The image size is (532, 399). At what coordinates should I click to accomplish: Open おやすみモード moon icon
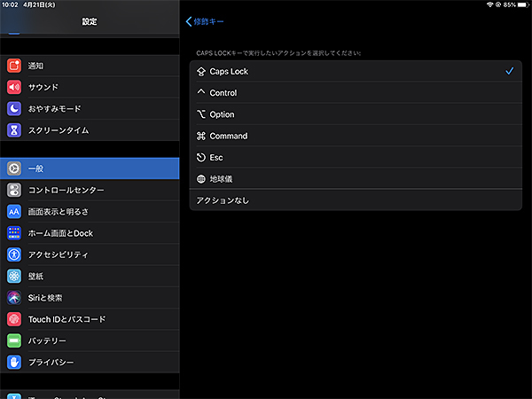coord(14,108)
